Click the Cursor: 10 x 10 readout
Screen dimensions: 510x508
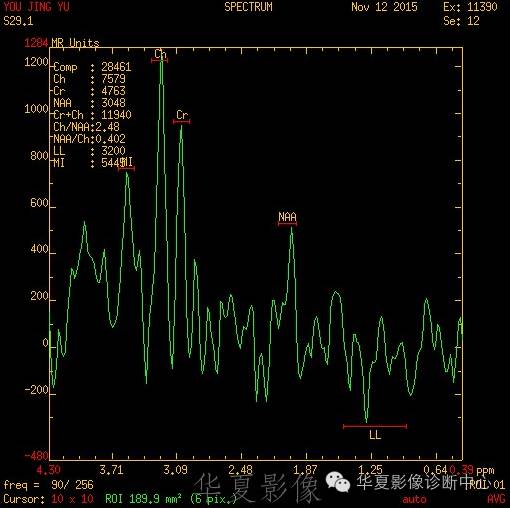49,499
